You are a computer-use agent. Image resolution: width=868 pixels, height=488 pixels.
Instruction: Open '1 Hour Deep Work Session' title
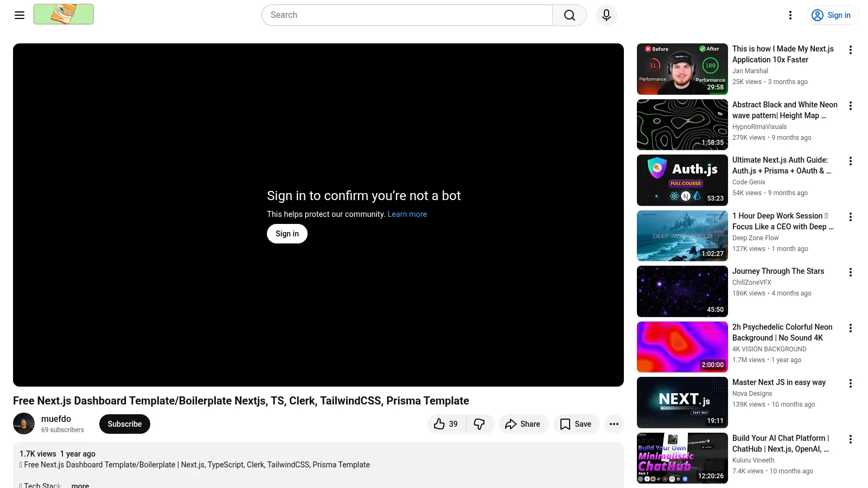pyautogui.click(x=783, y=221)
